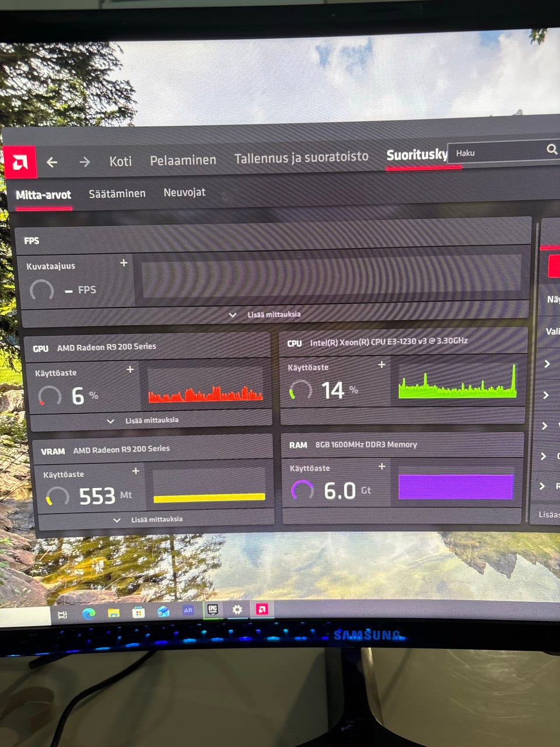This screenshot has width=560, height=747.
Task: Click the purple RAM usage gauge
Action: coord(302,490)
